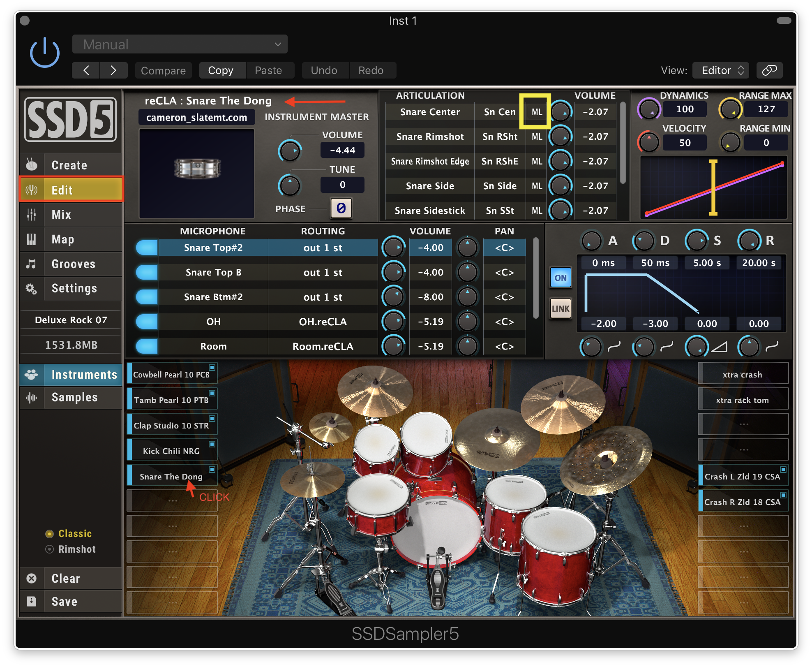Click the Snare Center articulation volume knob
This screenshot has height=667, width=812.
point(561,112)
